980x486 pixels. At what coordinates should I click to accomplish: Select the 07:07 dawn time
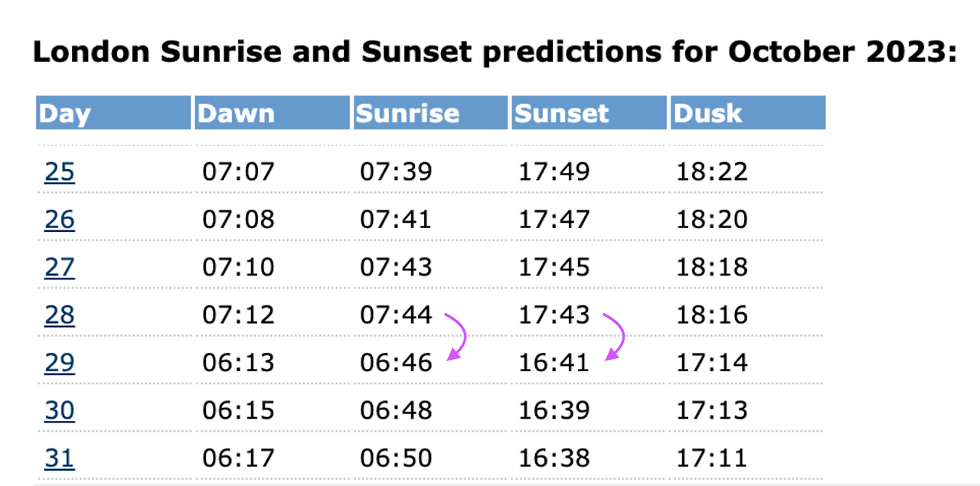[238, 172]
